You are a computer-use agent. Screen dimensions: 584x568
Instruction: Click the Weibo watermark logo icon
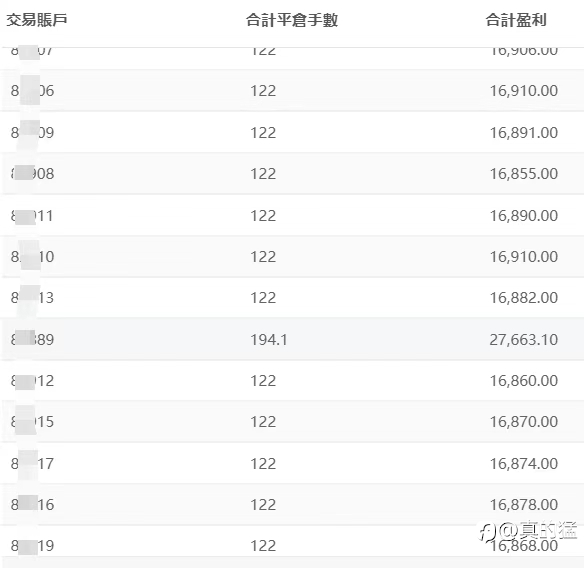488,531
